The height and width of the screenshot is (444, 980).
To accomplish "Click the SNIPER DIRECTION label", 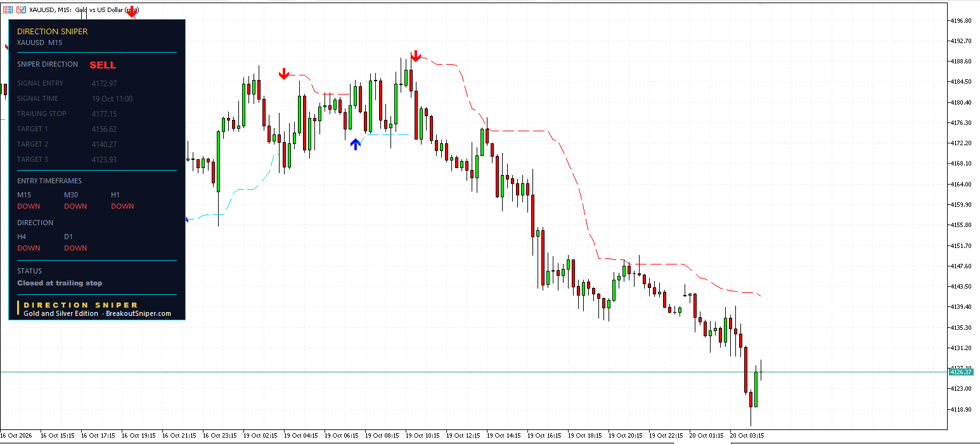I will (48, 64).
